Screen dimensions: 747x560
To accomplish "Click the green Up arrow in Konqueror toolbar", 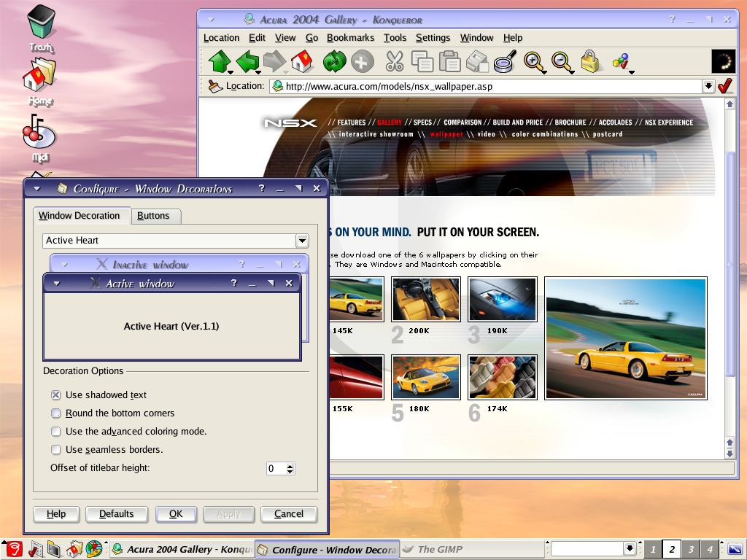I will click(219, 61).
